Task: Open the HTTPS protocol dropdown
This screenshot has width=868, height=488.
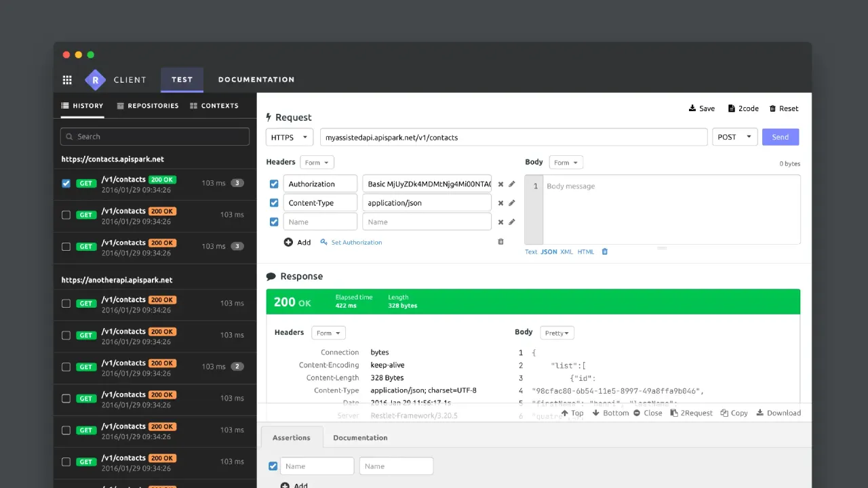Action: pos(290,138)
